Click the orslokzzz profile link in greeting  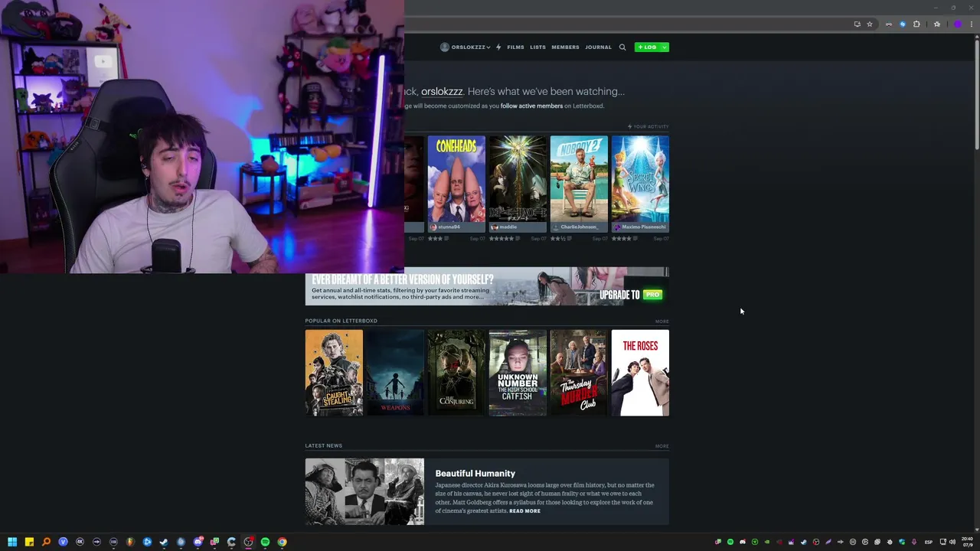pyautogui.click(x=442, y=92)
